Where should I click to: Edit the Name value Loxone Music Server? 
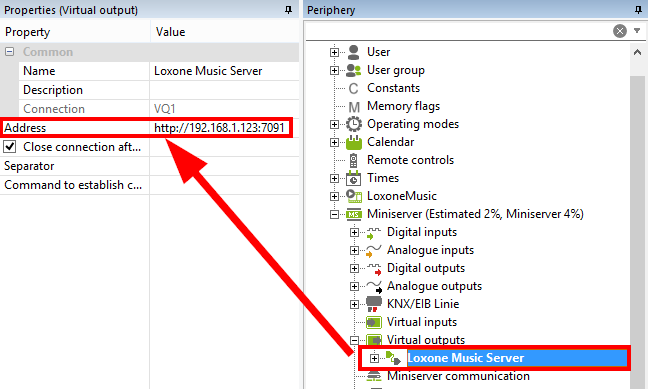coord(224,71)
